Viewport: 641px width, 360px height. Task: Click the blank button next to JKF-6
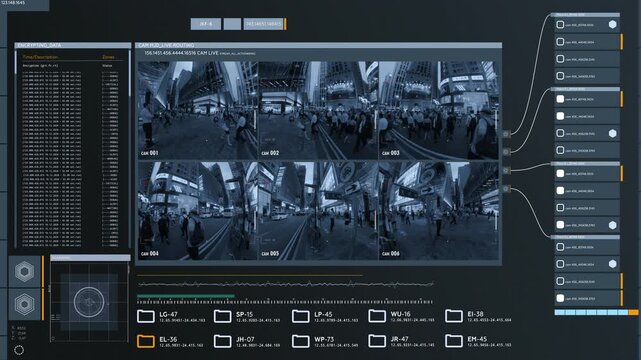[232, 24]
